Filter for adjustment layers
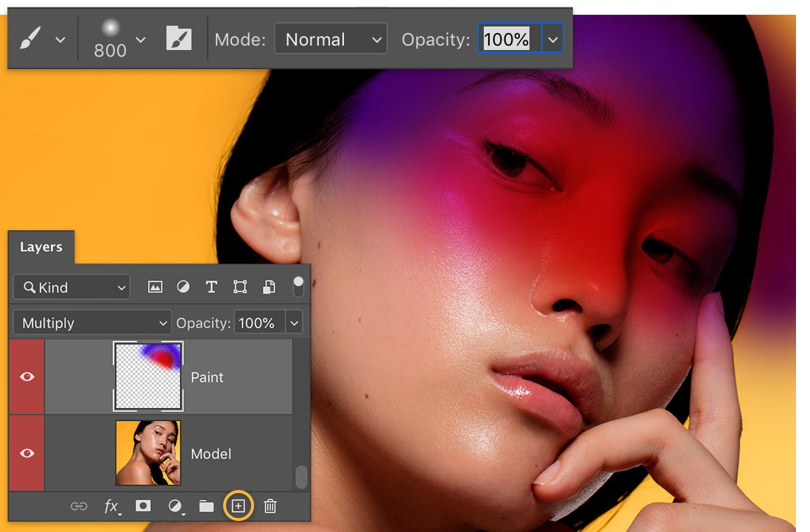 (183, 287)
